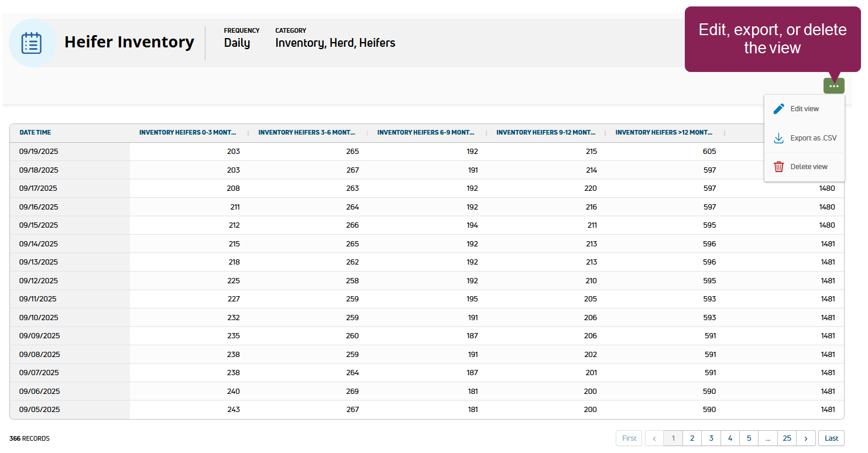The width and height of the screenshot is (868, 453).
Task: Select the 09/19/2025 date row
Action: click(39, 152)
